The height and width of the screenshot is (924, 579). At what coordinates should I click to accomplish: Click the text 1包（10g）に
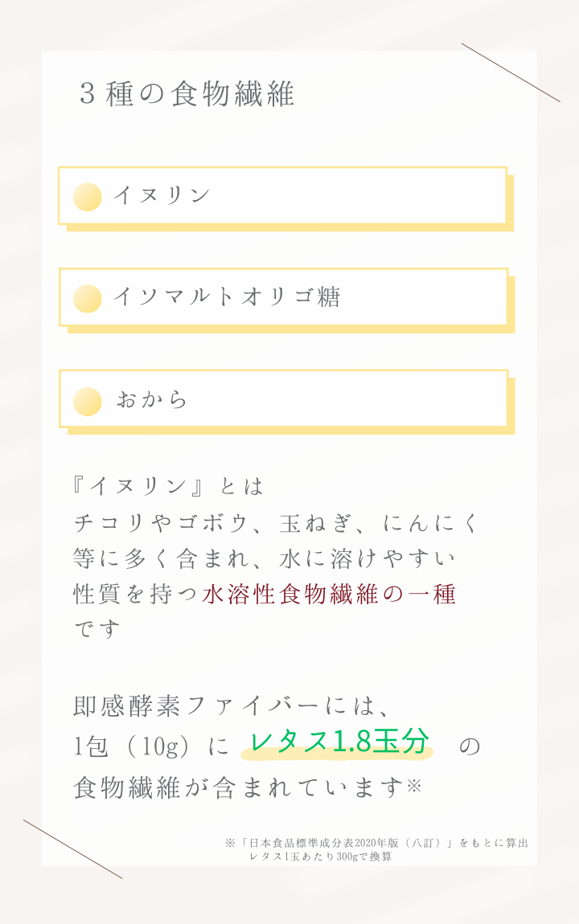click(151, 746)
